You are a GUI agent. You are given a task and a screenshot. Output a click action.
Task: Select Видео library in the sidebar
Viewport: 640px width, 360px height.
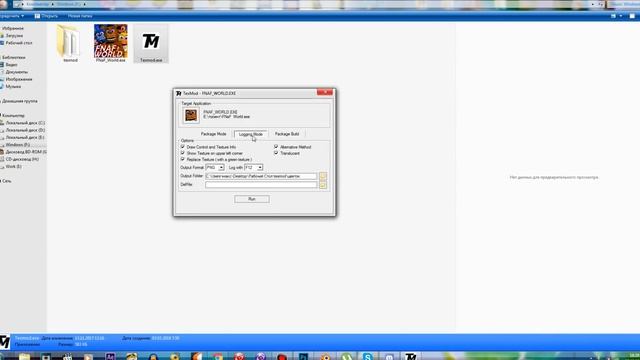(x=11, y=64)
